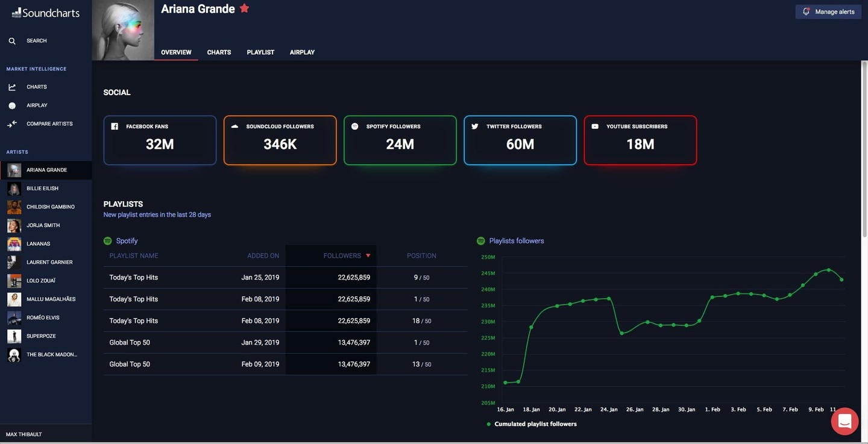Select Lolo Zouaï in the artists list
This screenshot has width=868, height=444.
[46, 281]
